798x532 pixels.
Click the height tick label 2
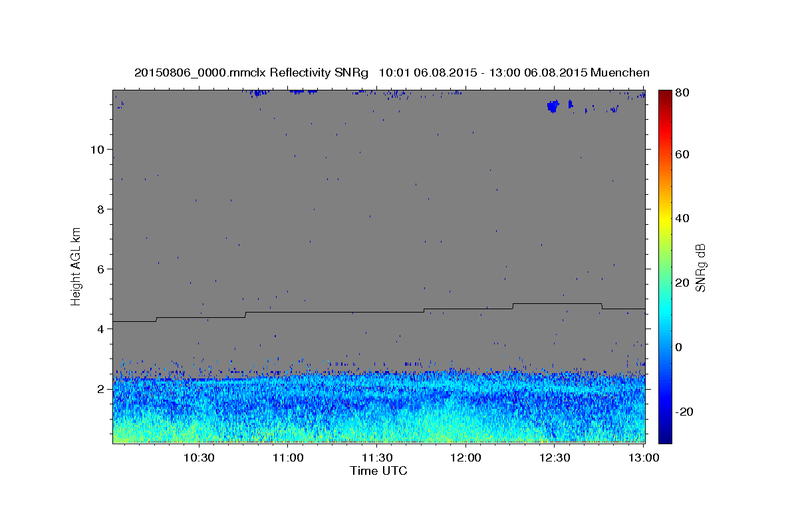(102, 388)
